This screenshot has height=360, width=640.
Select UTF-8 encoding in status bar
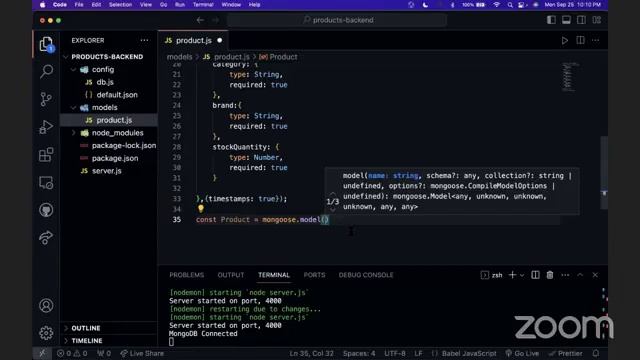(395, 353)
